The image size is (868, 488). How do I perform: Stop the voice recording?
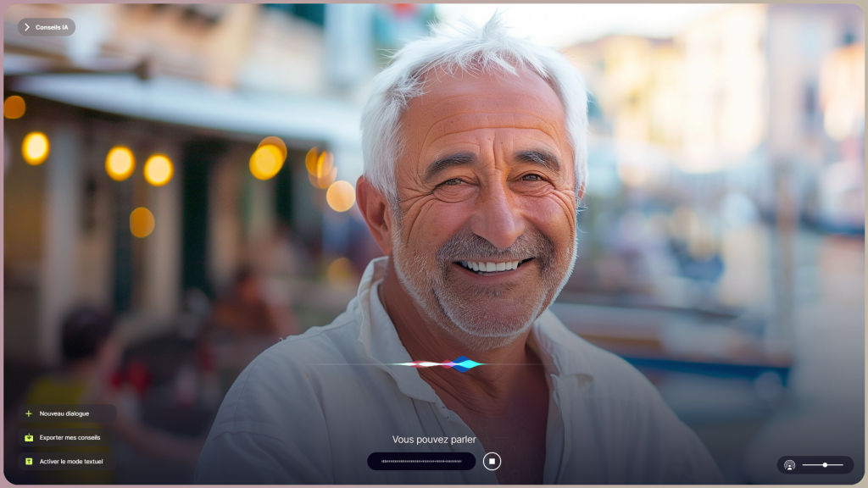click(492, 461)
